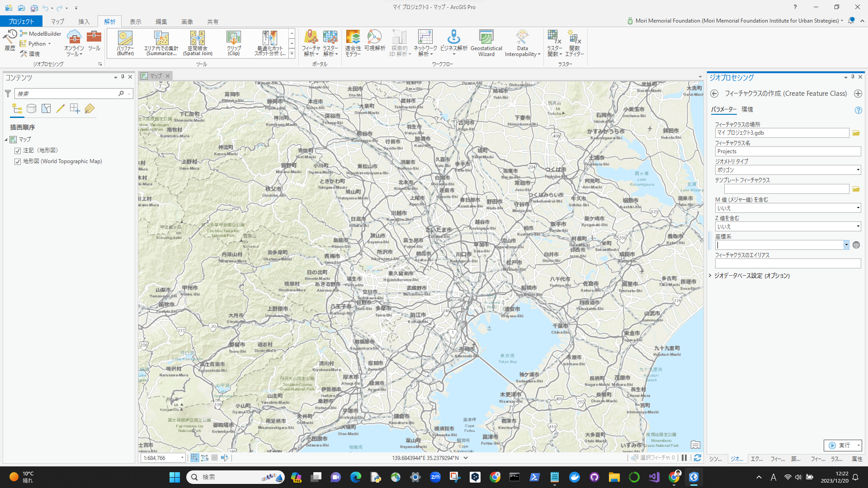Toggle the 注記 (地形図) layer checkbox
Viewport: 868px width, 488px height.
(x=18, y=150)
